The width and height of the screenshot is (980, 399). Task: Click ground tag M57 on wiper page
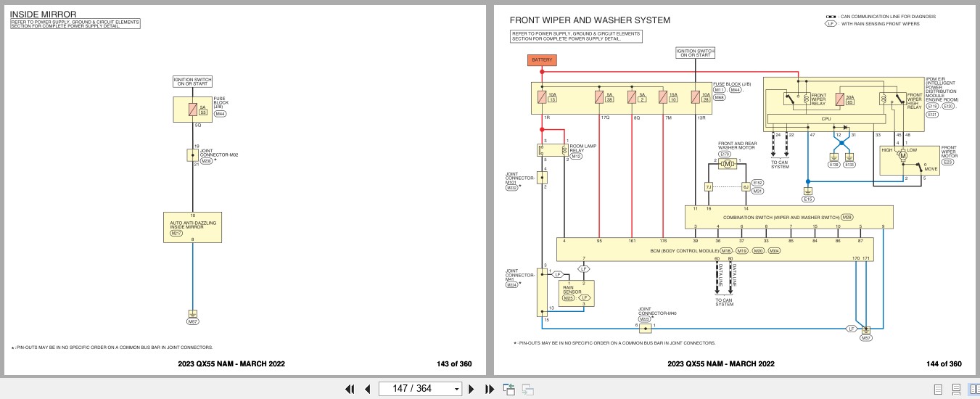866,338
